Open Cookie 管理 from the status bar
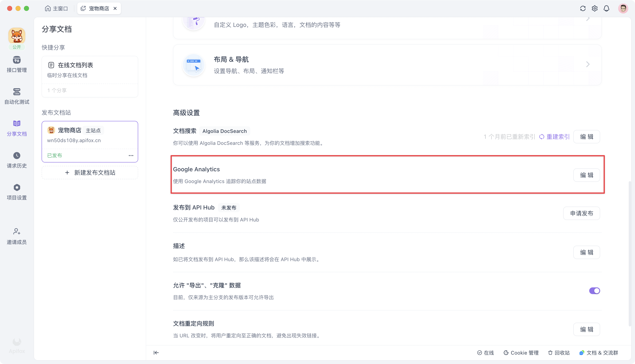The height and width of the screenshot is (364, 635). pos(521,352)
